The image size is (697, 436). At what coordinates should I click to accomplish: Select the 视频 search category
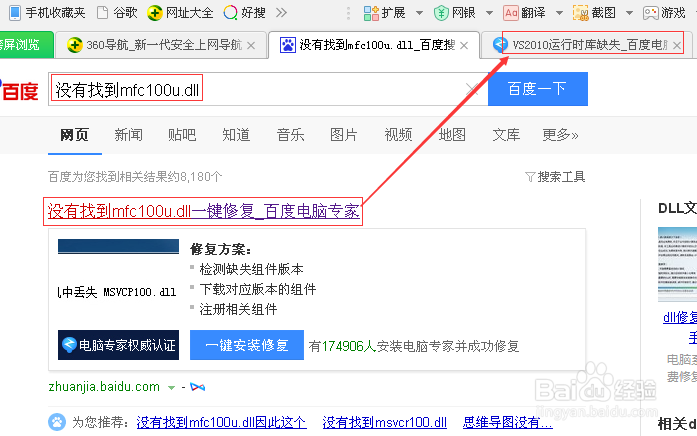click(x=398, y=135)
